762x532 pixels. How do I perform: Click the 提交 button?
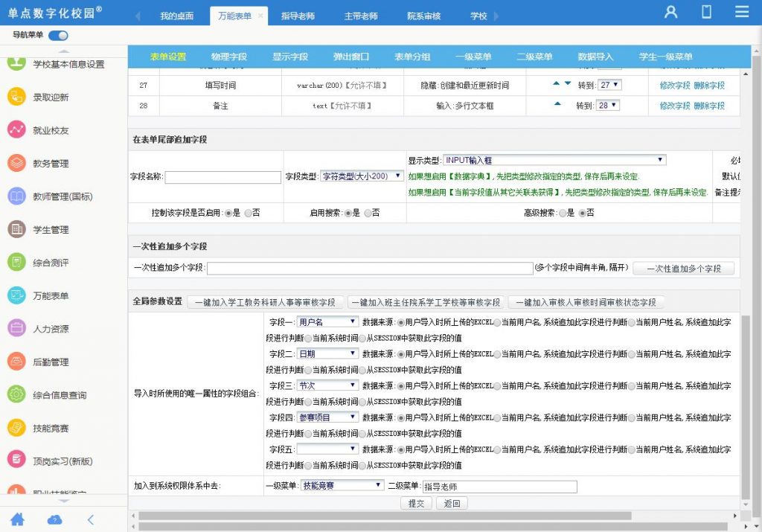point(416,503)
